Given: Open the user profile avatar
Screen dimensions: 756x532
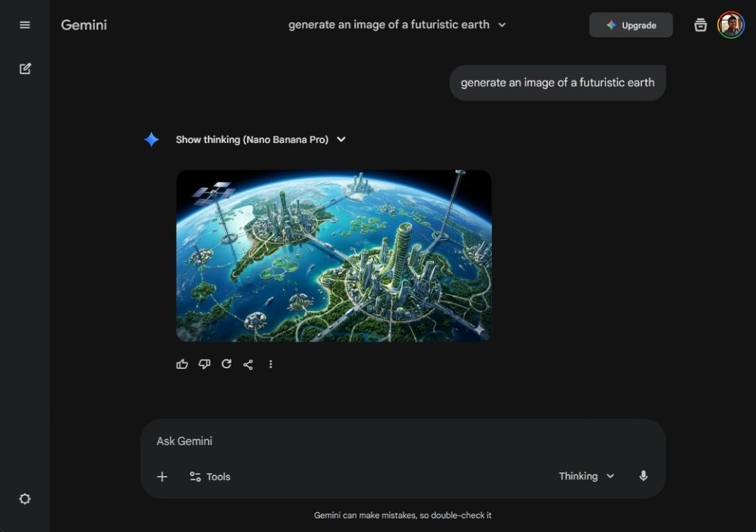Looking at the screenshot, I should pos(731,25).
